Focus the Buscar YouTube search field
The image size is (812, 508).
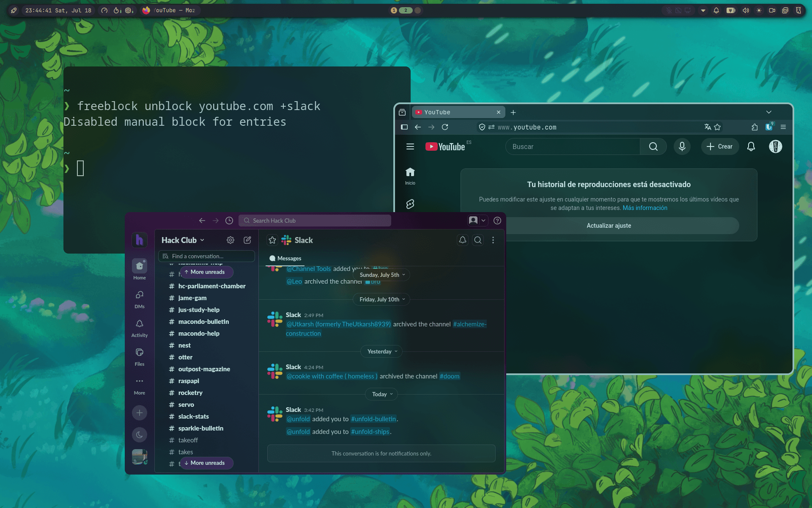click(x=573, y=146)
